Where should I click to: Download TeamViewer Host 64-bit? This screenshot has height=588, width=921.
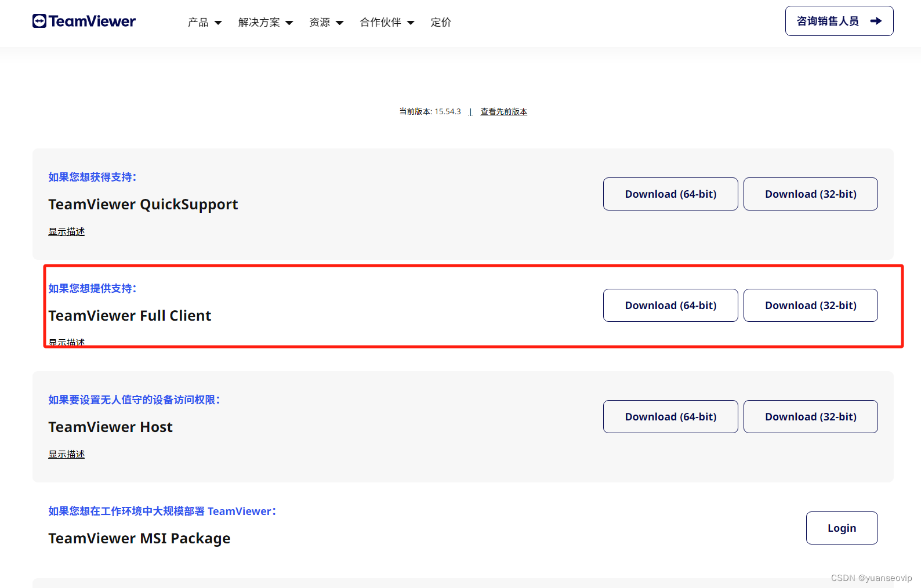coord(670,417)
